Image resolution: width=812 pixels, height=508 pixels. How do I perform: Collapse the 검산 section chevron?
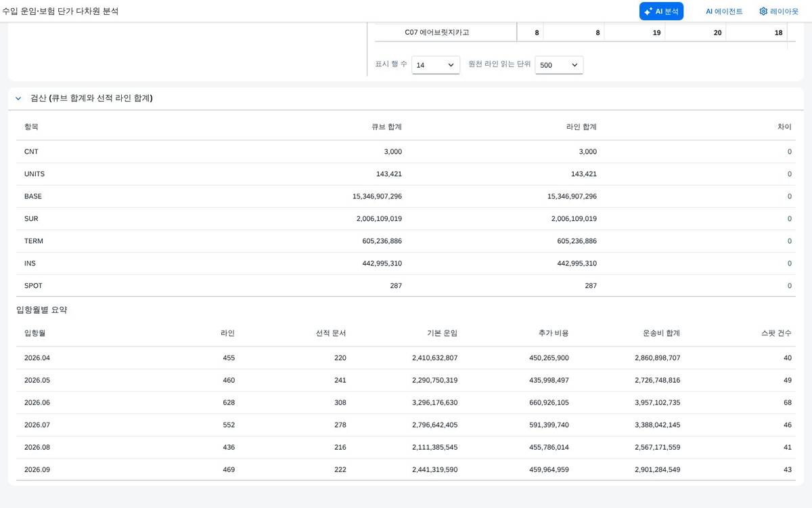(x=18, y=98)
